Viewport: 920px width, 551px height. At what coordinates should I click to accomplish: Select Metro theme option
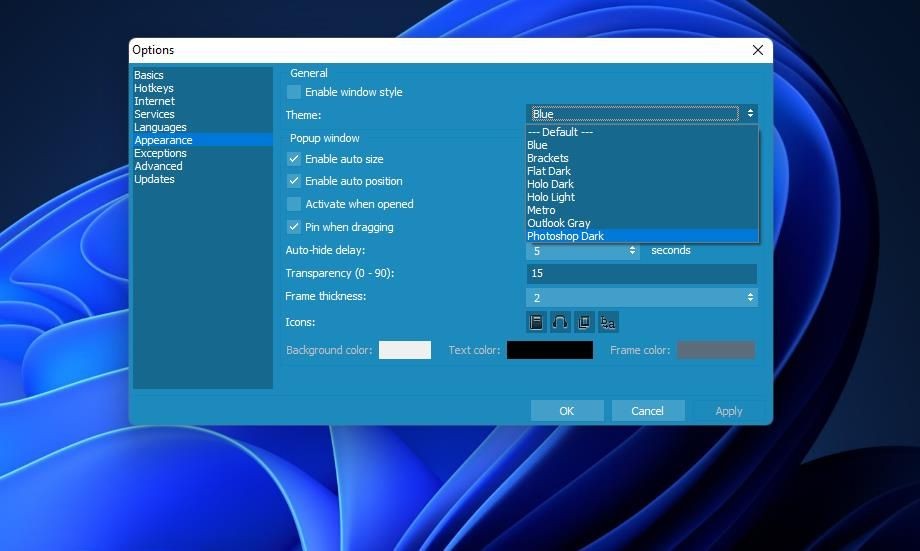pos(642,210)
